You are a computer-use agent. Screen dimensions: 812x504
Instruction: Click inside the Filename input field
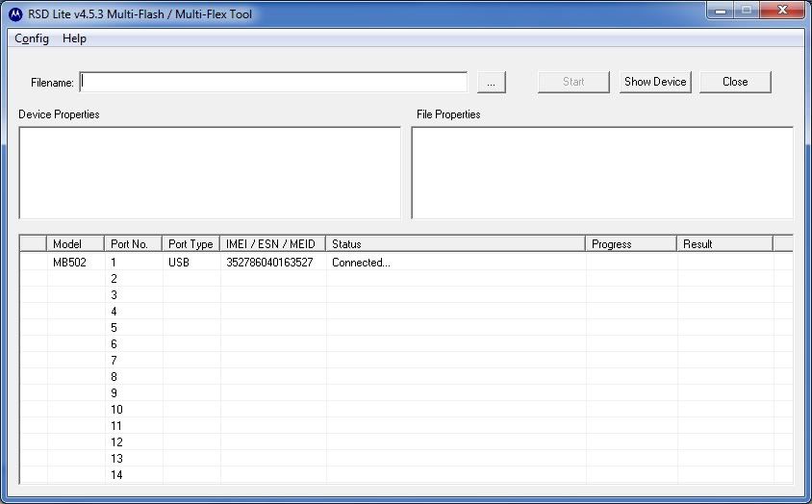click(x=273, y=82)
